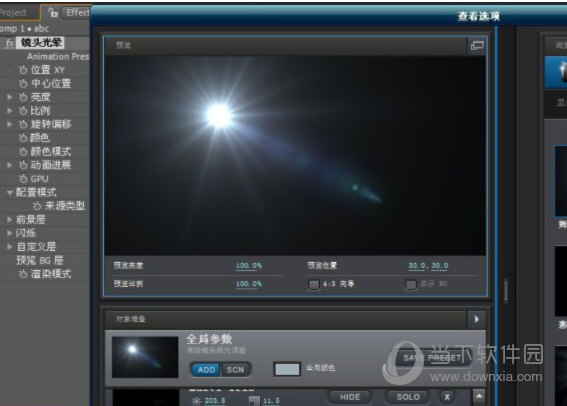
Task: Expand the 闪烁 group
Action: click(x=10, y=233)
